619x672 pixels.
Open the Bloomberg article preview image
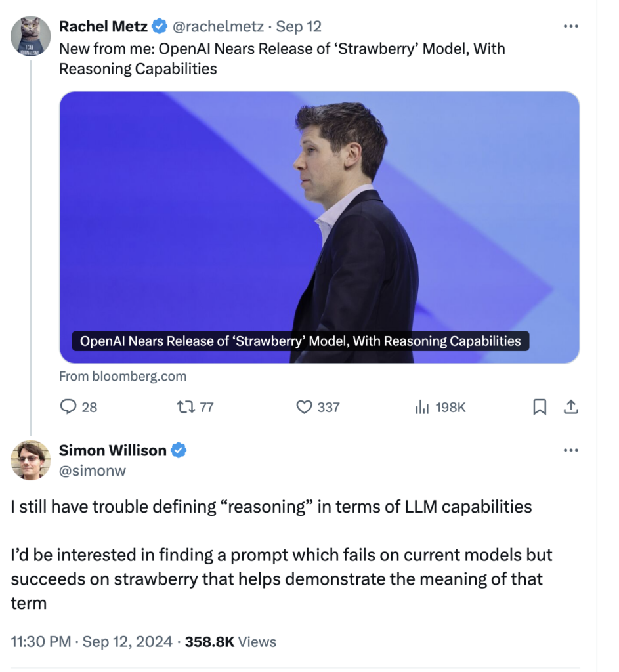coord(319,226)
